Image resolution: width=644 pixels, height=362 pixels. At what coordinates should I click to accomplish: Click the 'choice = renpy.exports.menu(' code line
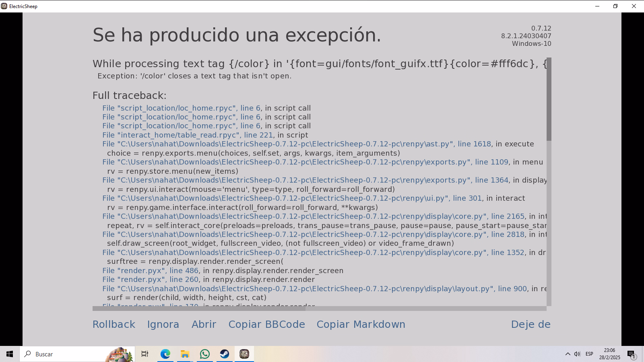point(254,153)
